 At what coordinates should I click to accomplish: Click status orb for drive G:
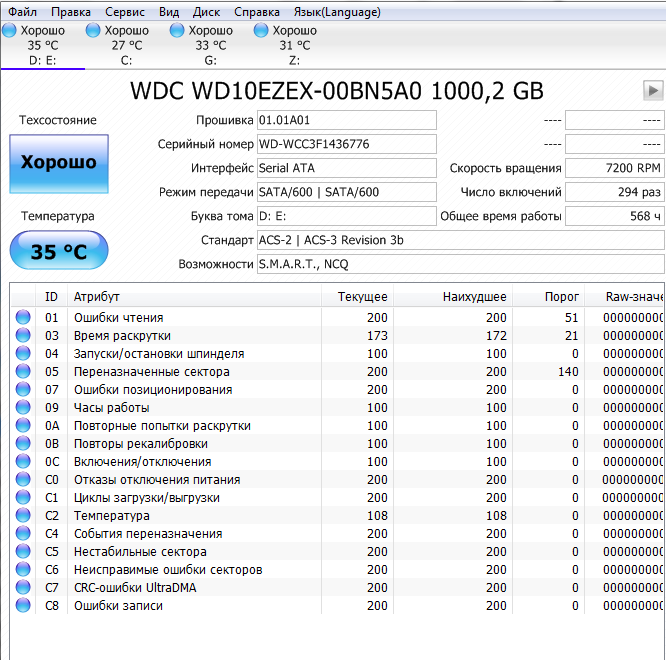point(178,31)
